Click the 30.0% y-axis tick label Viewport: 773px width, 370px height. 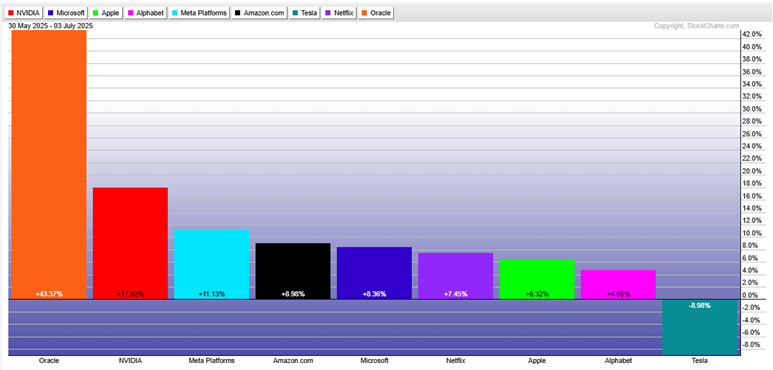coord(752,109)
